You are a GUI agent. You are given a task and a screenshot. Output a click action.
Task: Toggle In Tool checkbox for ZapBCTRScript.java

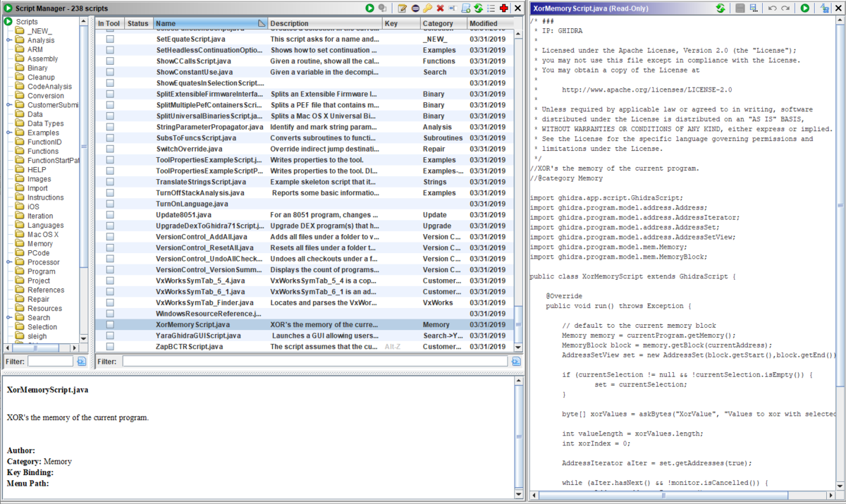coord(110,347)
